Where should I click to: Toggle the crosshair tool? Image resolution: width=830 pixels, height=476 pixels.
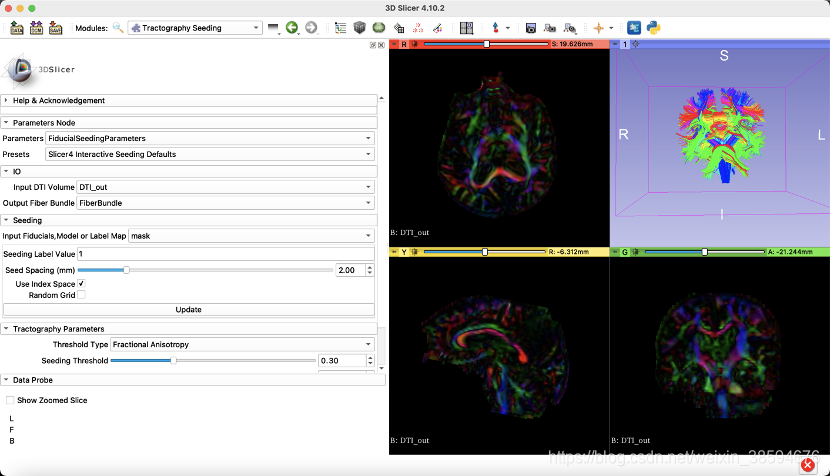[599, 28]
